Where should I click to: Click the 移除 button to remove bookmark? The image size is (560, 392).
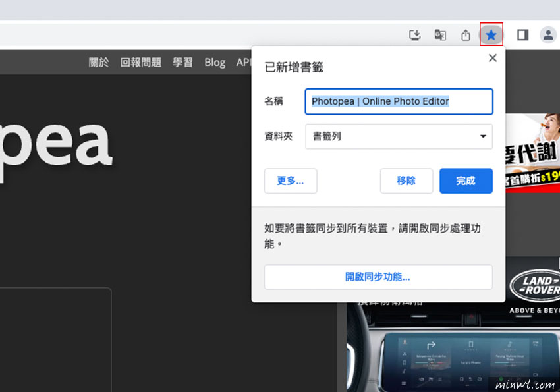406,181
